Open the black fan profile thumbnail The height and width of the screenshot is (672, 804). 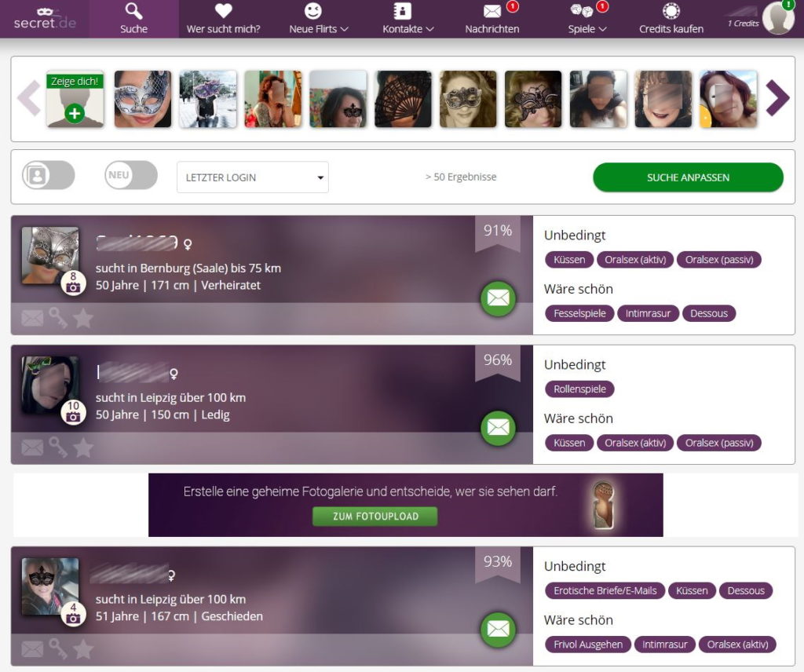(403, 99)
